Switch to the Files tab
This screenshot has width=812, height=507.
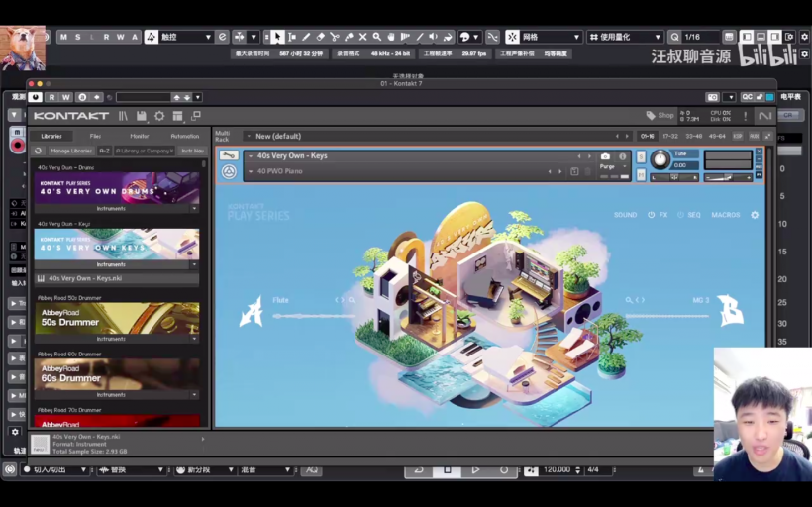[95, 137]
